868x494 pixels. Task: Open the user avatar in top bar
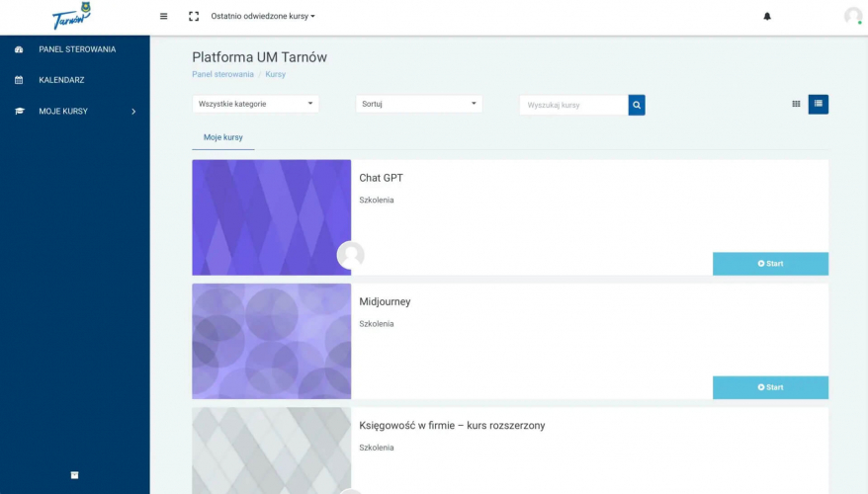[853, 16]
